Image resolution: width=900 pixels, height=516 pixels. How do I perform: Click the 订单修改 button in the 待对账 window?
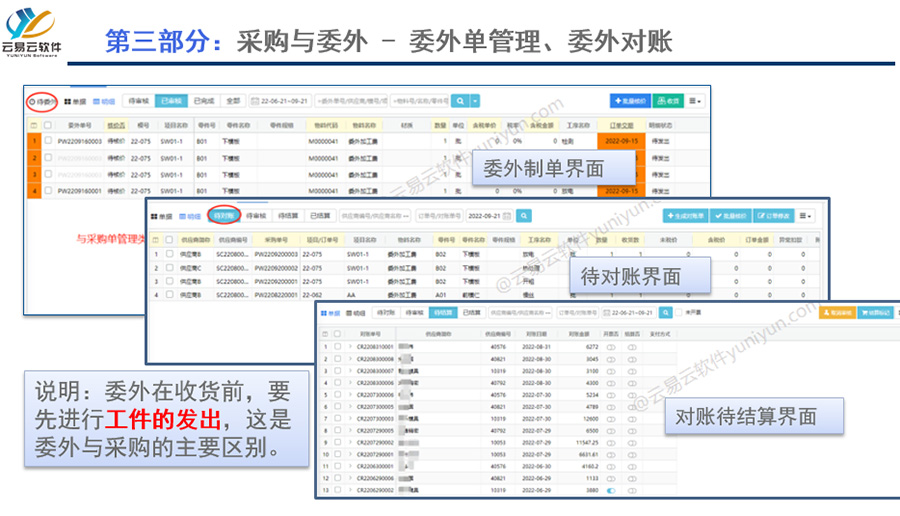773,216
